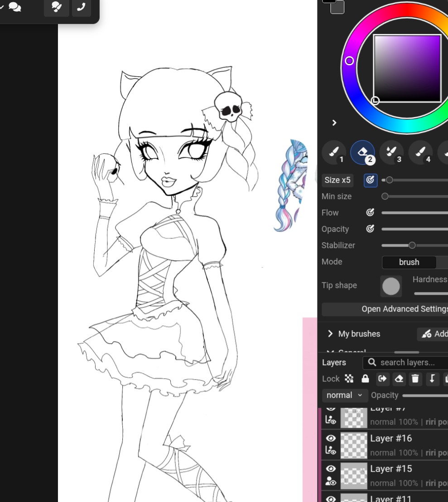Click the Layer #11 name
This screenshot has width=448, height=502.
click(x=390, y=498)
